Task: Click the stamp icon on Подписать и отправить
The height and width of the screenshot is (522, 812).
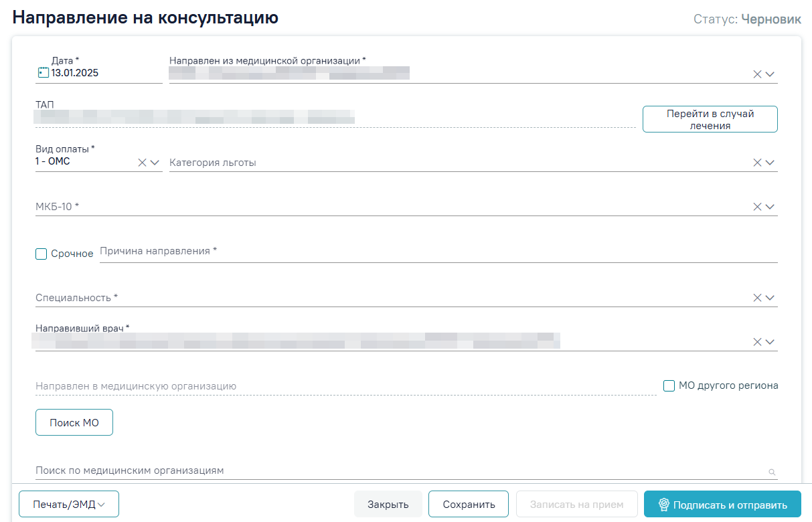Action: (x=664, y=505)
